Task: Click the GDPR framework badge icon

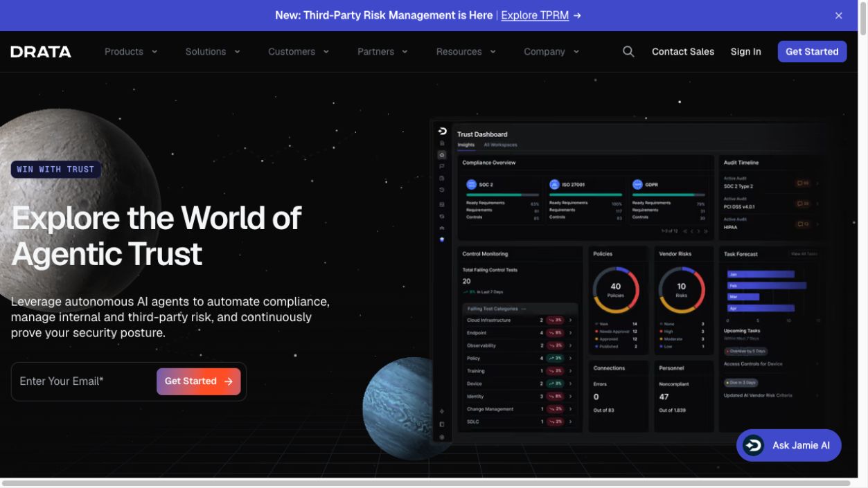Action: (x=637, y=185)
